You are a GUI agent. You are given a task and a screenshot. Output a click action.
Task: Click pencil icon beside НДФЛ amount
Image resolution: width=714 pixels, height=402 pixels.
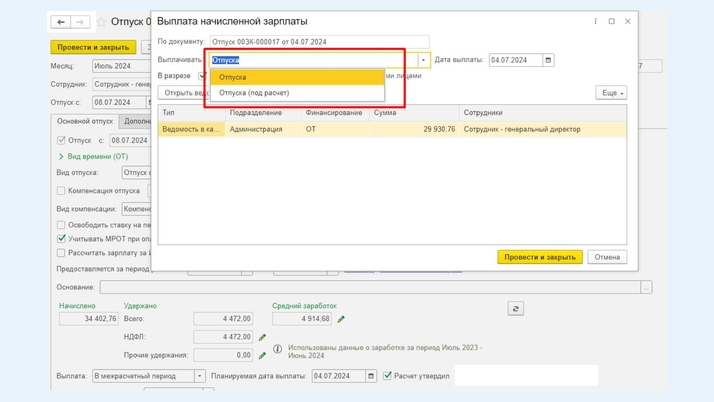click(x=262, y=337)
